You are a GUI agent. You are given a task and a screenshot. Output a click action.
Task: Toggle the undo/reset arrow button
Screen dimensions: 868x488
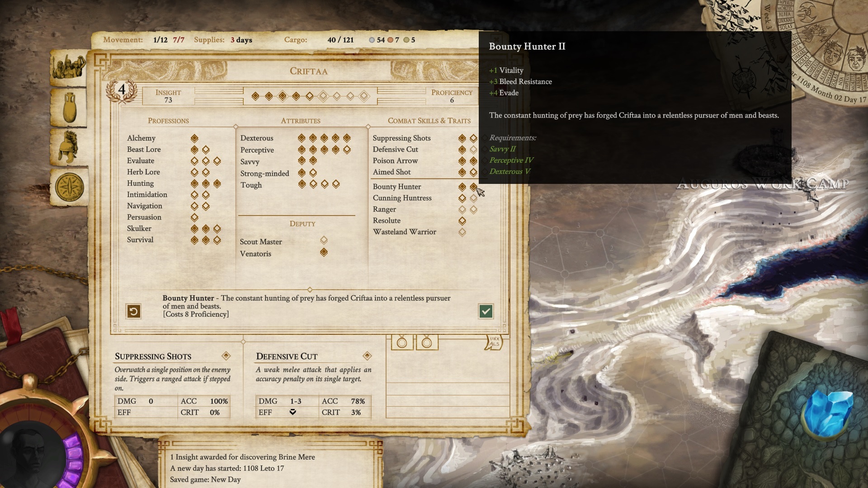point(133,311)
